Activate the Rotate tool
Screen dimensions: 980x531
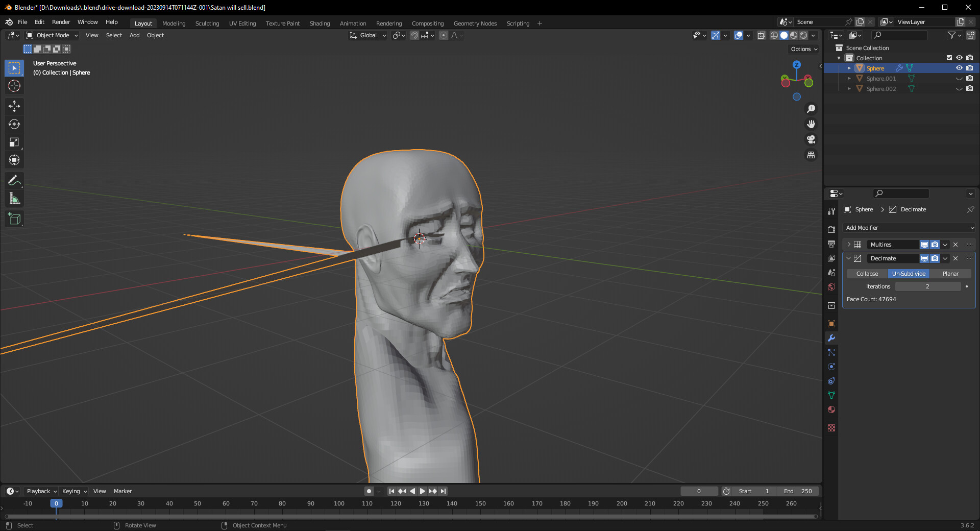[x=14, y=124]
